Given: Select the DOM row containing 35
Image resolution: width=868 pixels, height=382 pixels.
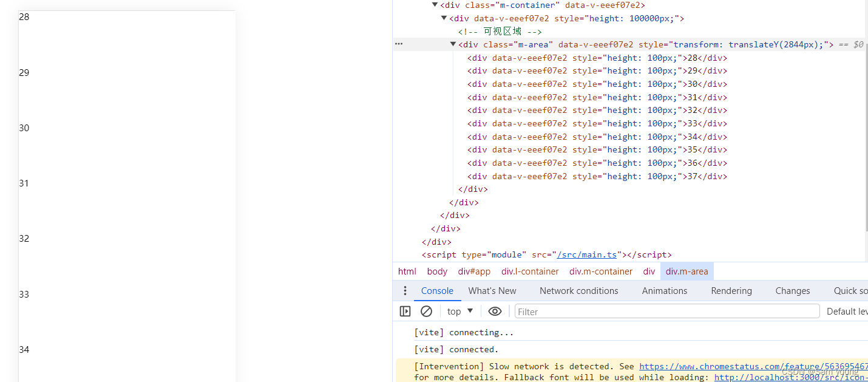Looking at the screenshot, I should tap(597, 150).
